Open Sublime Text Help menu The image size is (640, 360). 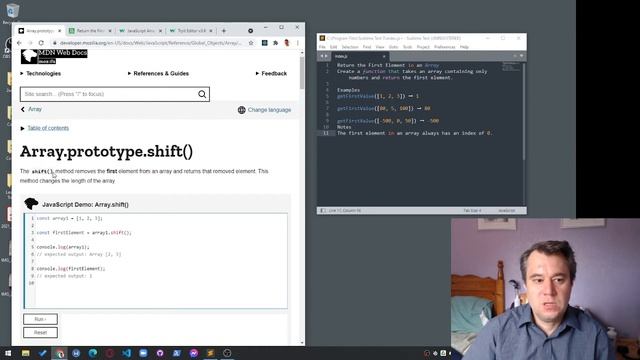click(464, 47)
